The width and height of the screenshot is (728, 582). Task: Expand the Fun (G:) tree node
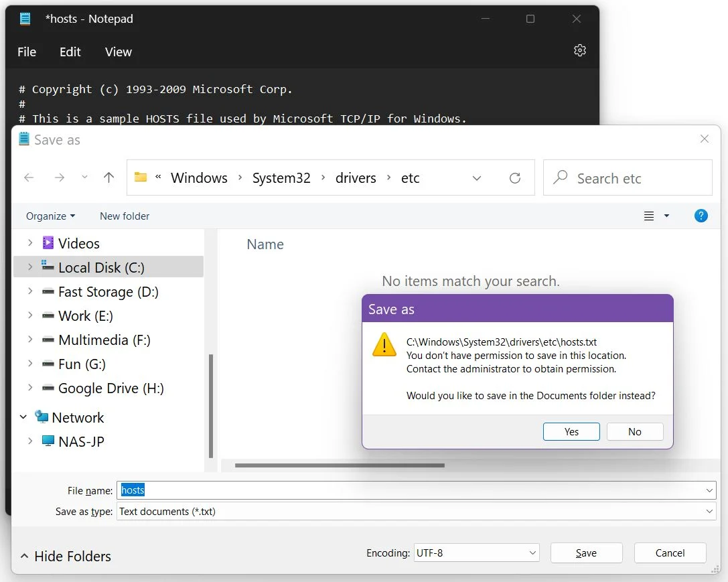point(30,364)
